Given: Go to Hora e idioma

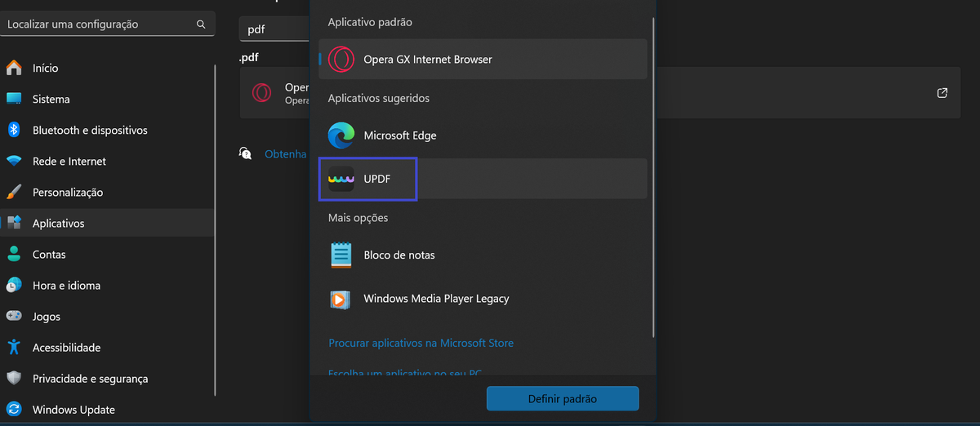Looking at the screenshot, I should tap(108, 286).
